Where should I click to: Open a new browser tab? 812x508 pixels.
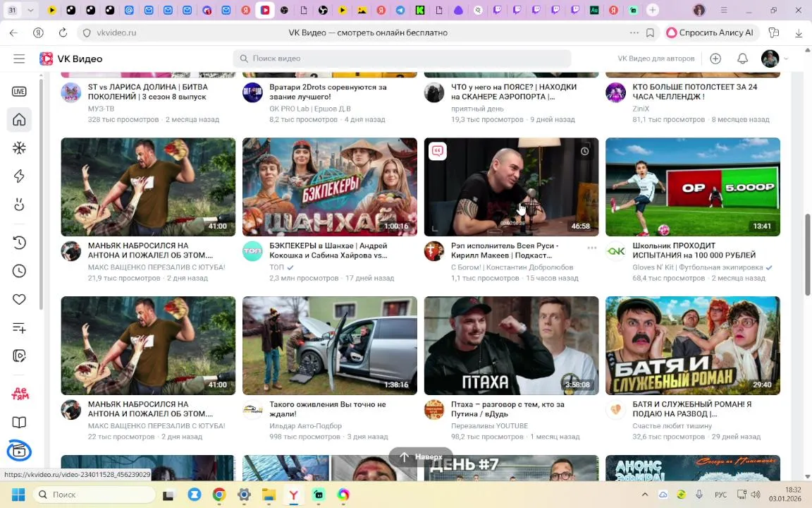tap(653, 10)
